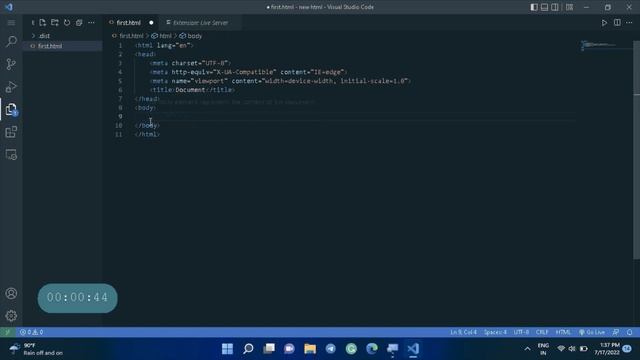Click html in the breadcrumb

[x=165, y=36]
